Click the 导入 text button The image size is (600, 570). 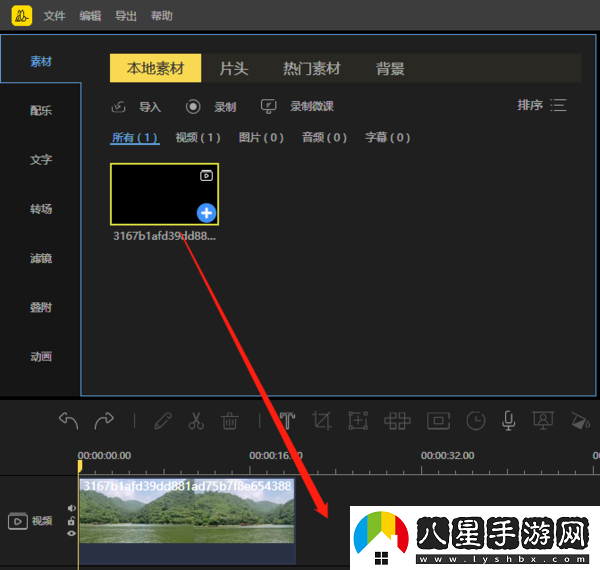pyautogui.click(x=150, y=107)
